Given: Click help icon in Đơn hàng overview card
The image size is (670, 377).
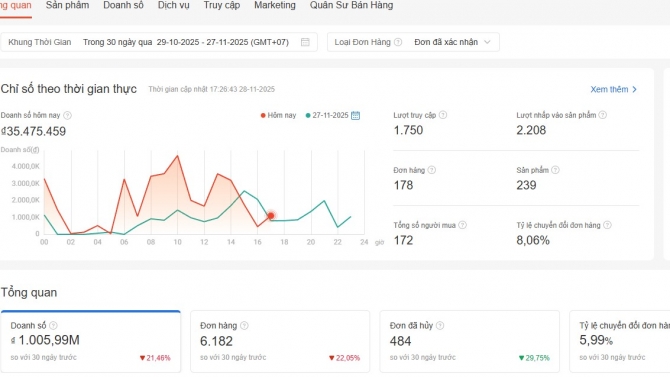Looking at the screenshot, I should pyautogui.click(x=244, y=326).
